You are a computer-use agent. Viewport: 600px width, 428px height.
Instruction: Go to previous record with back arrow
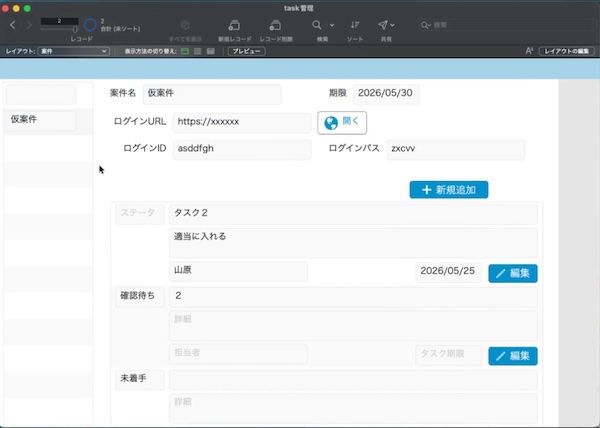coord(13,25)
